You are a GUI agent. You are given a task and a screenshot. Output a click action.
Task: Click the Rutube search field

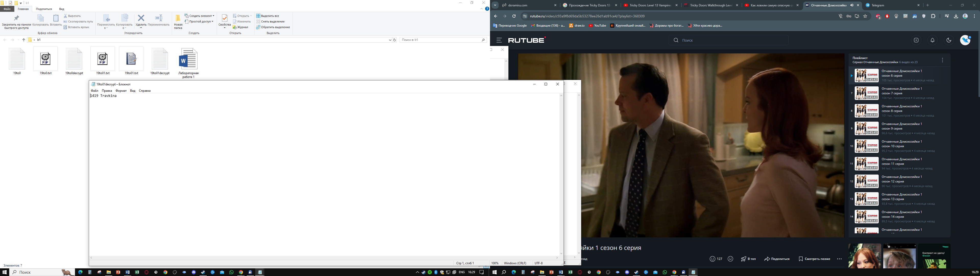coord(729,40)
